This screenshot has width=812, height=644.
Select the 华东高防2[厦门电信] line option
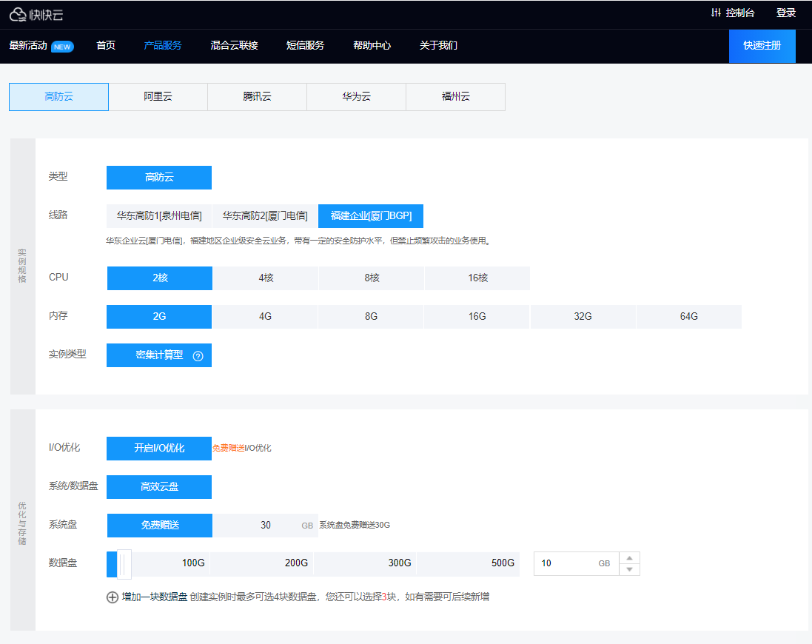[265, 216]
